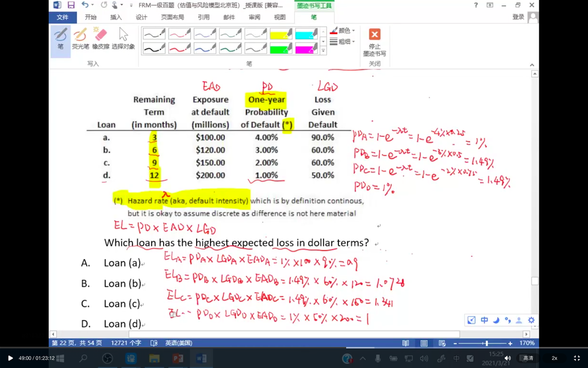
Task: Open the undo history dropdown arrow
Action: pyautogui.click(x=92, y=5)
